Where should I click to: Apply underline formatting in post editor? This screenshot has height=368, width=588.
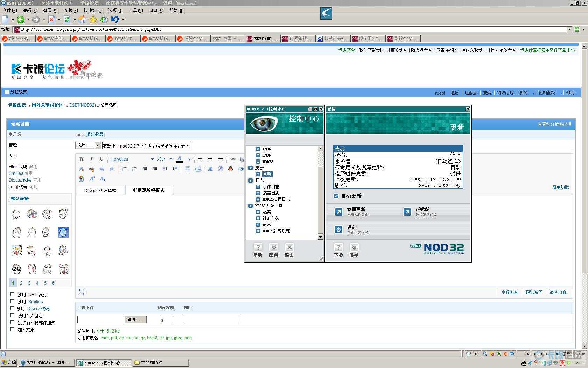click(x=101, y=159)
